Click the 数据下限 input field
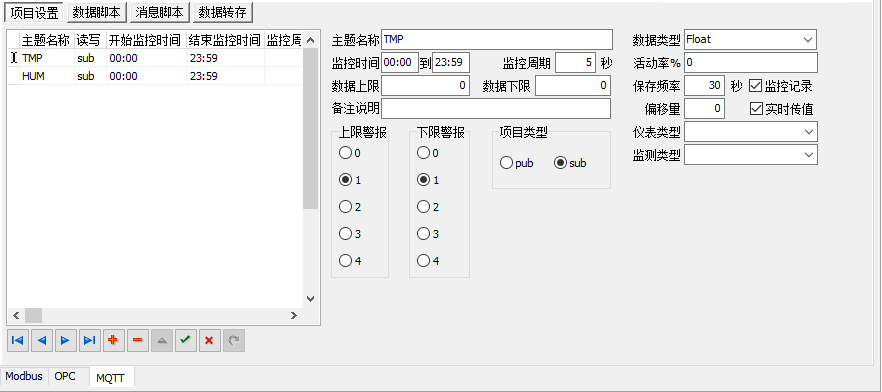This screenshot has height=392, width=882. point(573,85)
